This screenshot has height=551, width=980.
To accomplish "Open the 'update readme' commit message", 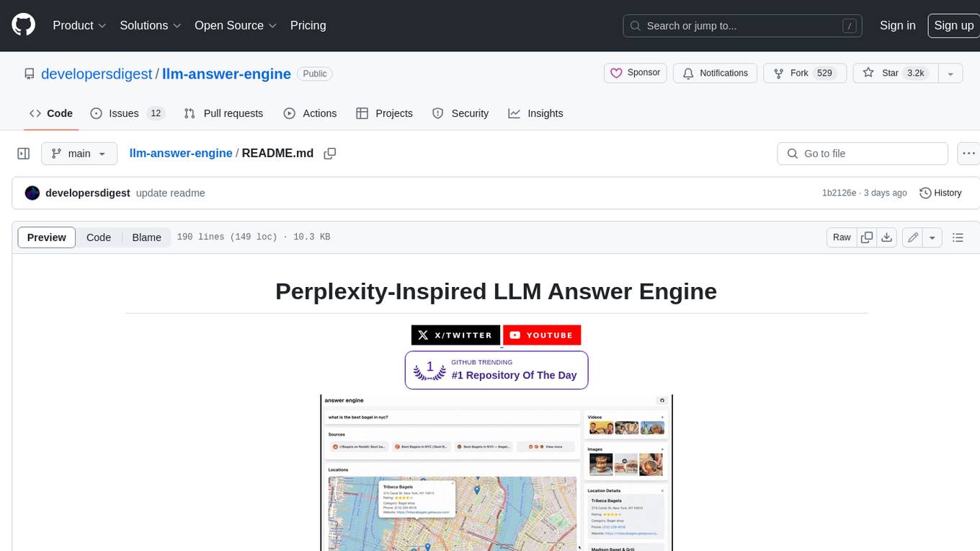I will coord(171,193).
